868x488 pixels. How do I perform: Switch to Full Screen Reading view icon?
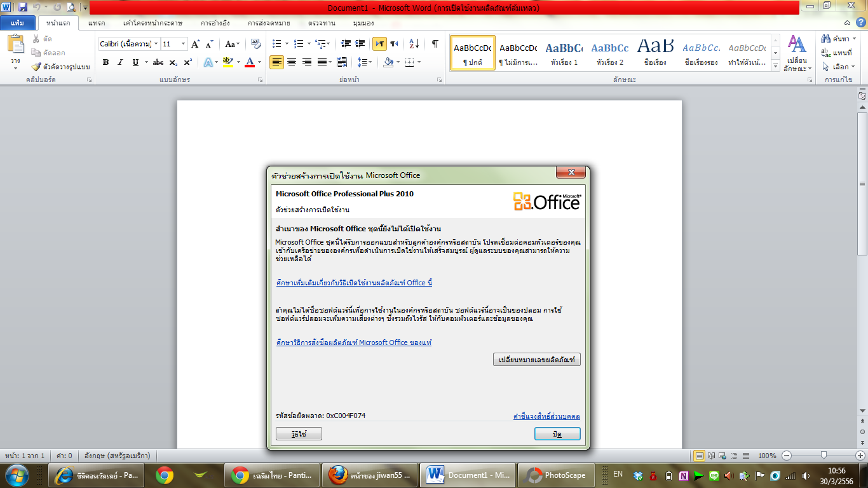pos(711,456)
